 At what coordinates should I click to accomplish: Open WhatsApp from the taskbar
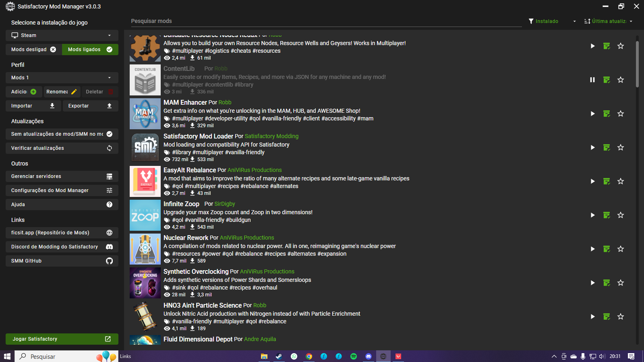point(294,356)
